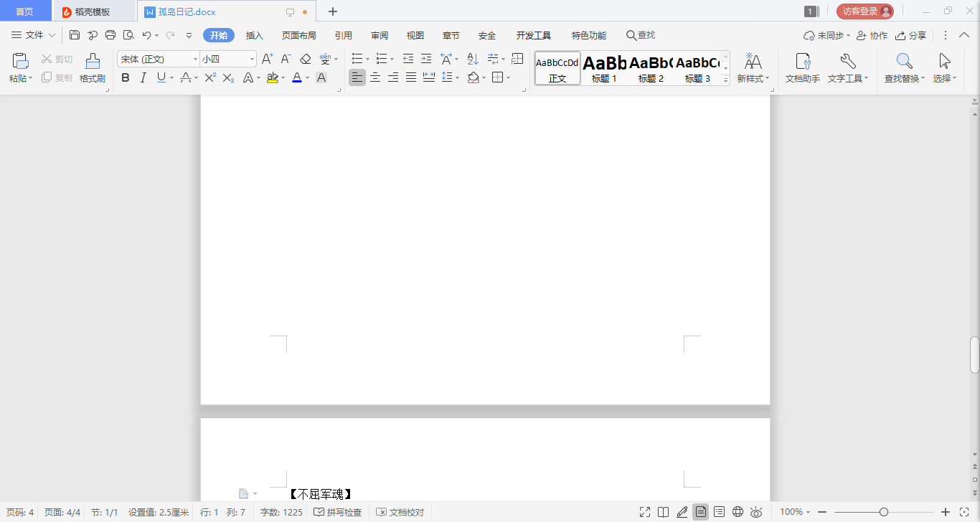Click the Undo arrow icon
Viewport: 980px width, 522px height.
click(x=146, y=35)
